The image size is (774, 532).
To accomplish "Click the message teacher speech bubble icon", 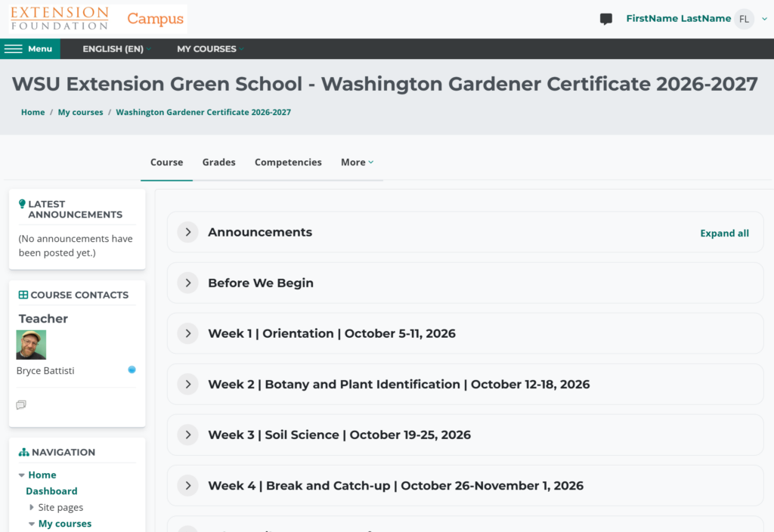I will click(21, 405).
